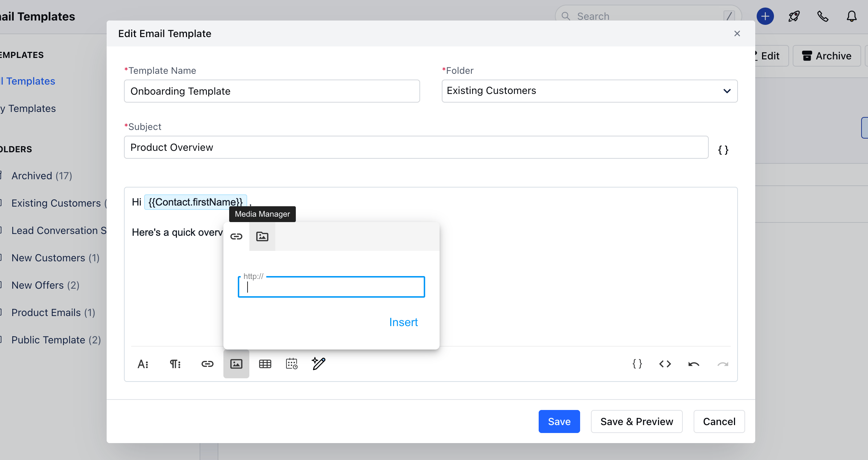Insert placeholder into Subject via braces icon
Viewport: 868px width, 460px height.
[723, 150]
